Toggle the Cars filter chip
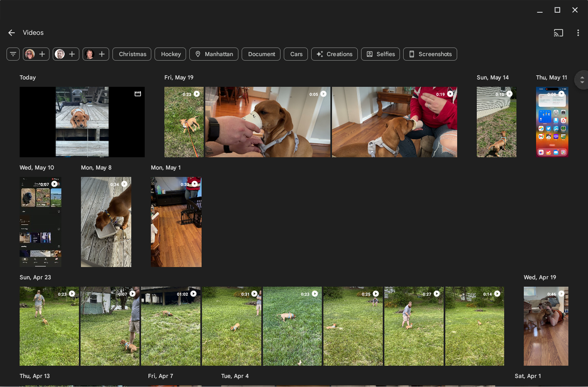588x387 pixels. pyautogui.click(x=295, y=54)
